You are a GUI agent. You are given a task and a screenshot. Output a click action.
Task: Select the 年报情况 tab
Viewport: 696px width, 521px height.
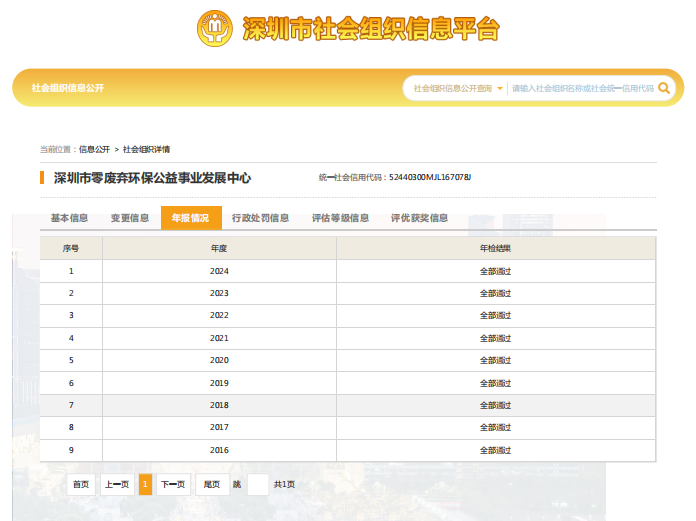[x=191, y=218]
